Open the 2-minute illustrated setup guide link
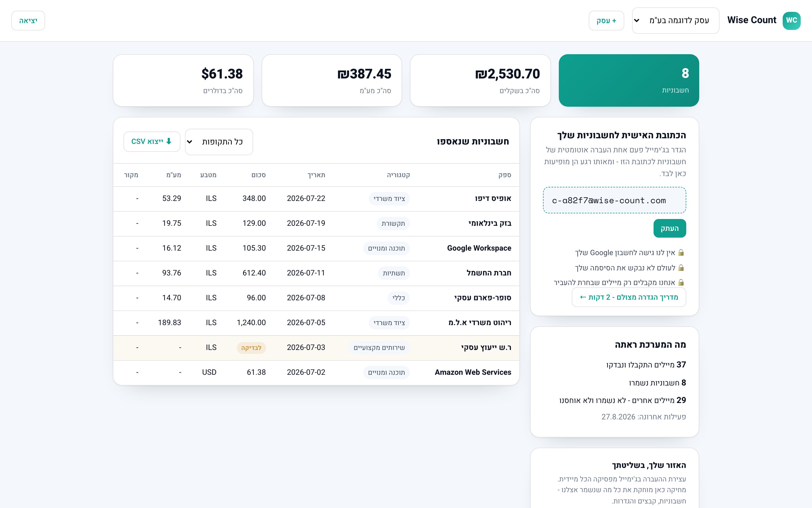Image resolution: width=812 pixels, height=508 pixels. tap(629, 297)
